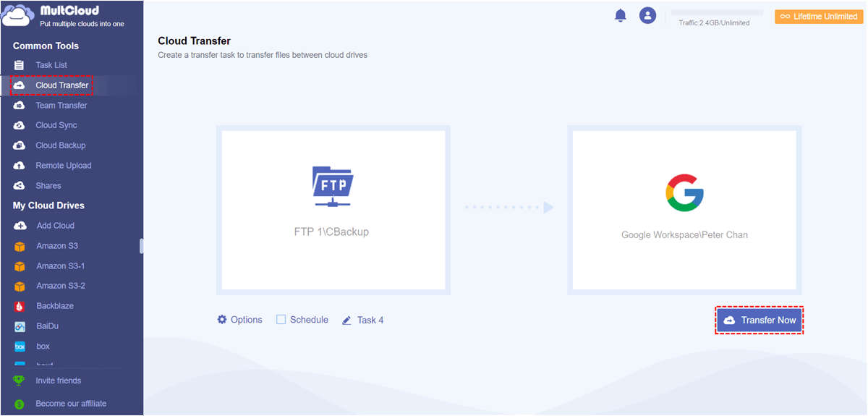Open the user account avatar icon
The image size is (868, 416).
pos(647,15)
